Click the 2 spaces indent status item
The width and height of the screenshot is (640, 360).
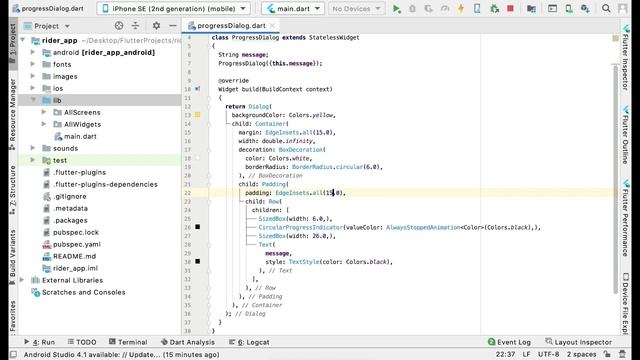point(581,354)
